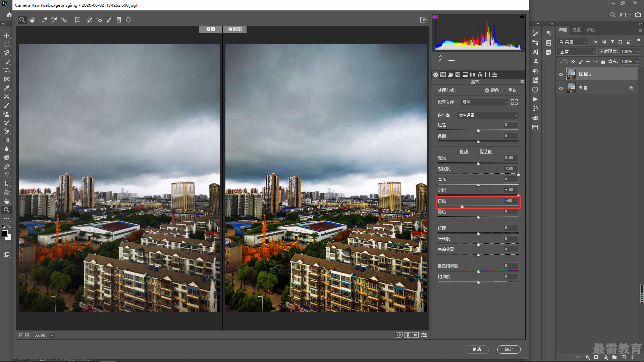Open the Presets panel sliders icon
The image size is (644, 362).
[x=495, y=75]
